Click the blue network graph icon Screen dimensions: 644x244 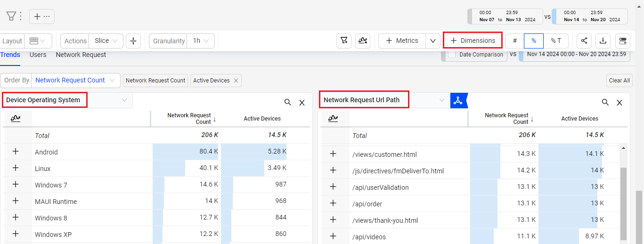click(458, 100)
